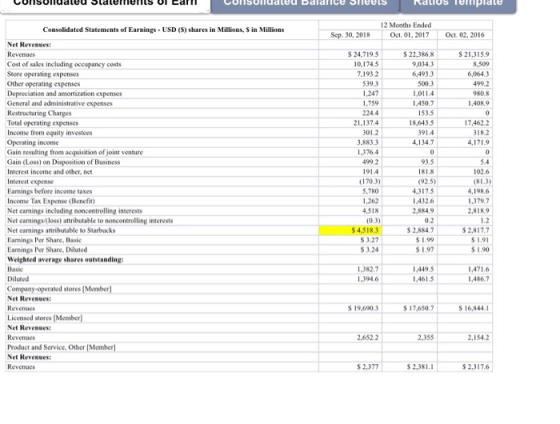Select the 5,780 earnings before taxes value

coord(370,191)
